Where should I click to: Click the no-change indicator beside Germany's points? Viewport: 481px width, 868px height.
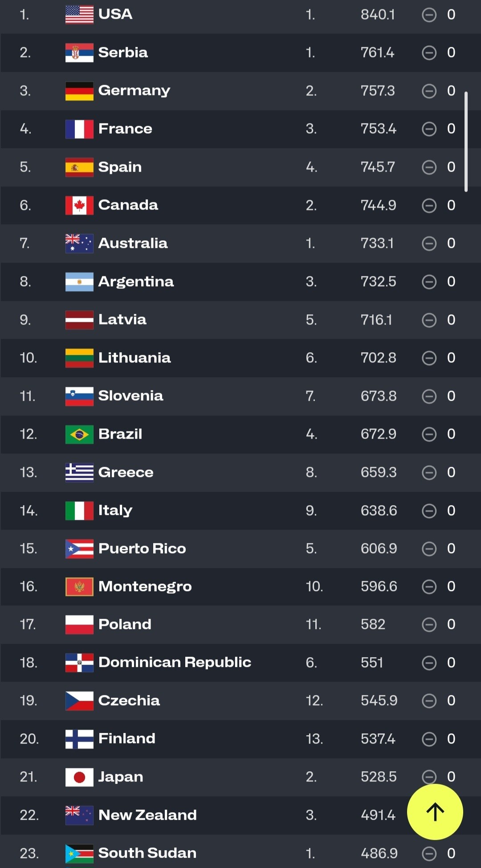pyautogui.click(x=429, y=91)
